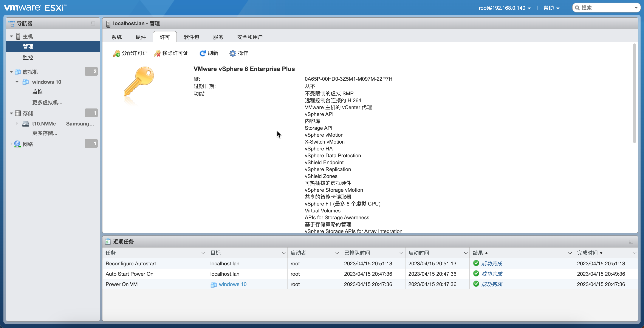Open the Actions (操作) gear icon
The width and height of the screenshot is (644, 328).
click(233, 53)
